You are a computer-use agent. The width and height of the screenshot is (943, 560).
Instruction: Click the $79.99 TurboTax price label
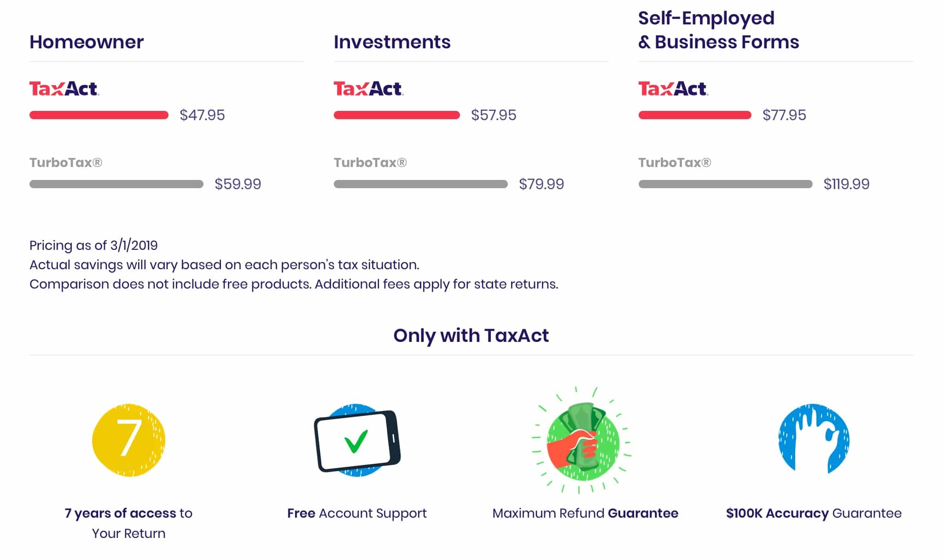click(x=541, y=184)
